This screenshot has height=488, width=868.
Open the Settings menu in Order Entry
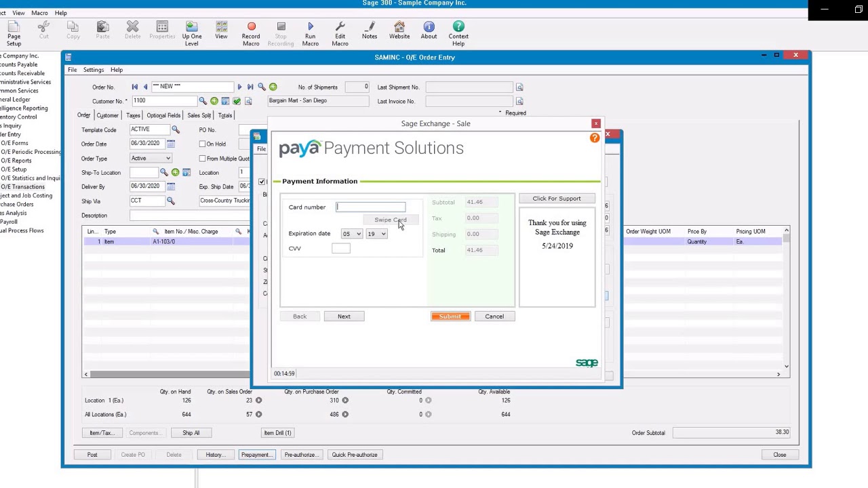[x=94, y=70]
